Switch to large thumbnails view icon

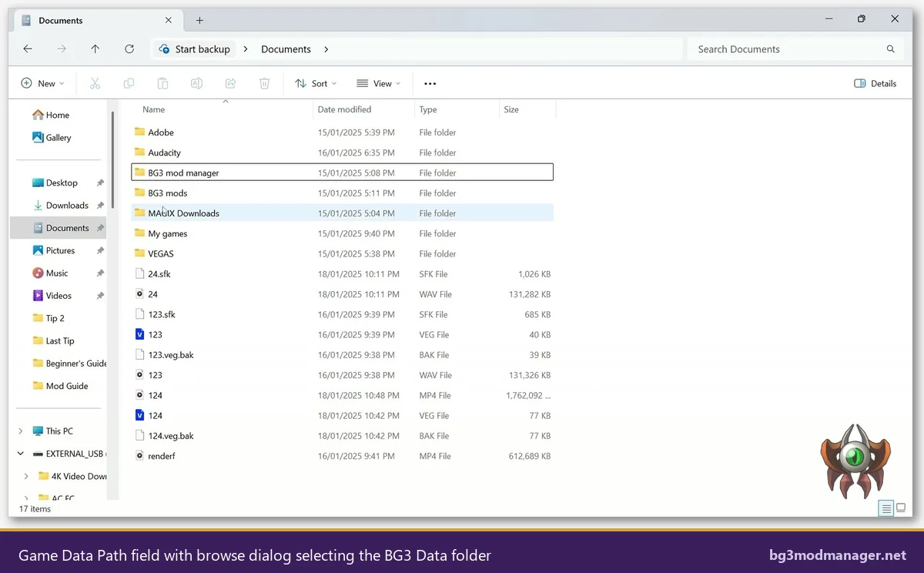click(x=900, y=508)
